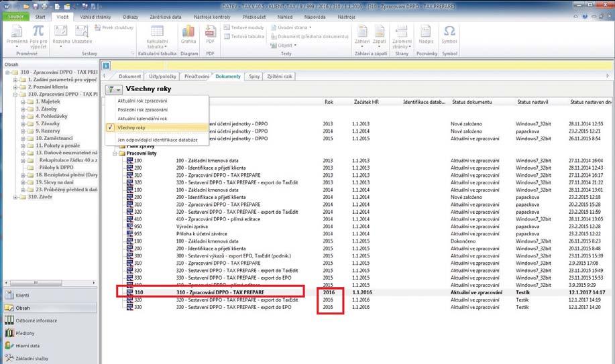Screen dimensions: 615x364
Task: Insert Zalomení stránky page break
Action: [402, 36]
